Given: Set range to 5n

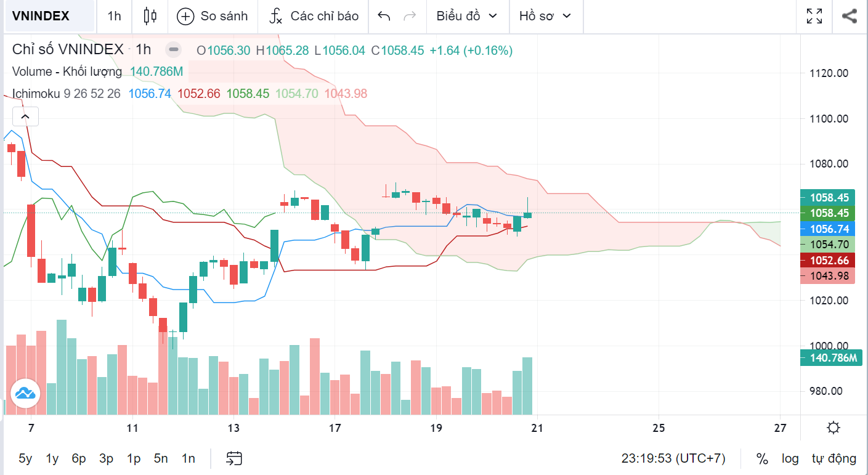Looking at the screenshot, I should 161,458.
